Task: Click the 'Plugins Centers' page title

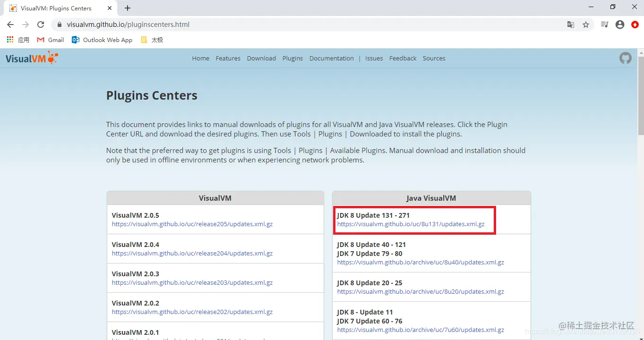Action: [152, 95]
